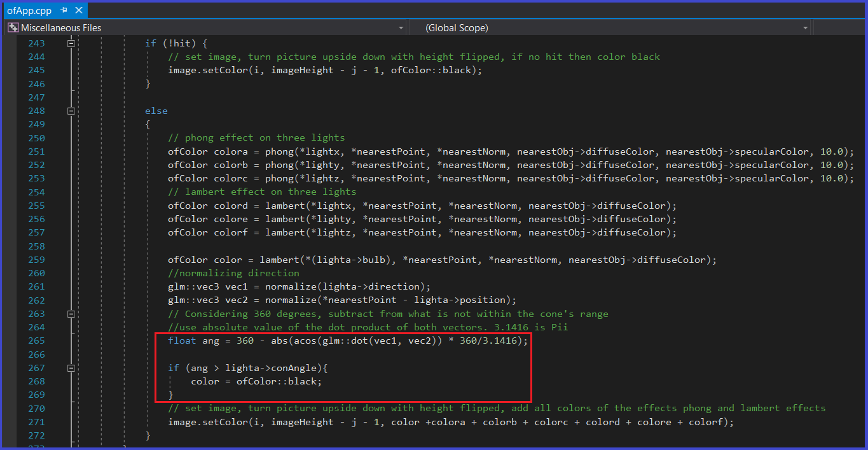This screenshot has width=868, height=450.
Task: Click line number 265 in the margin
Action: coord(37,341)
